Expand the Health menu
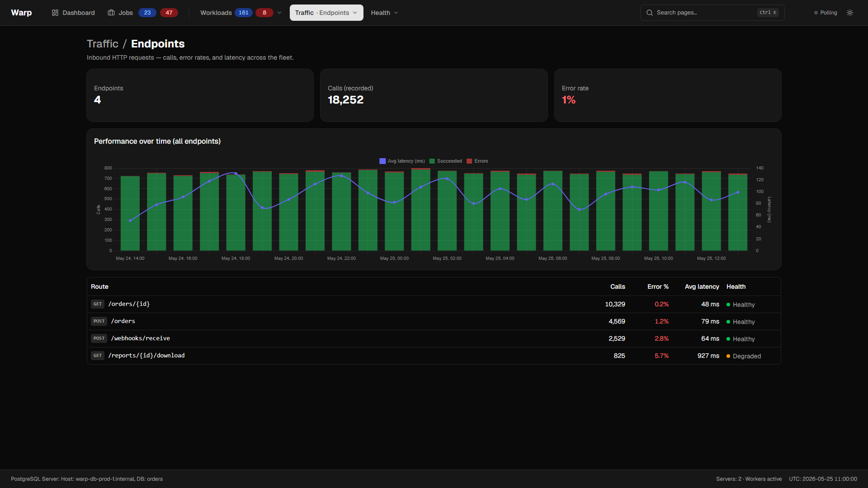Viewport: 868px width, 488px height. (384, 13)
